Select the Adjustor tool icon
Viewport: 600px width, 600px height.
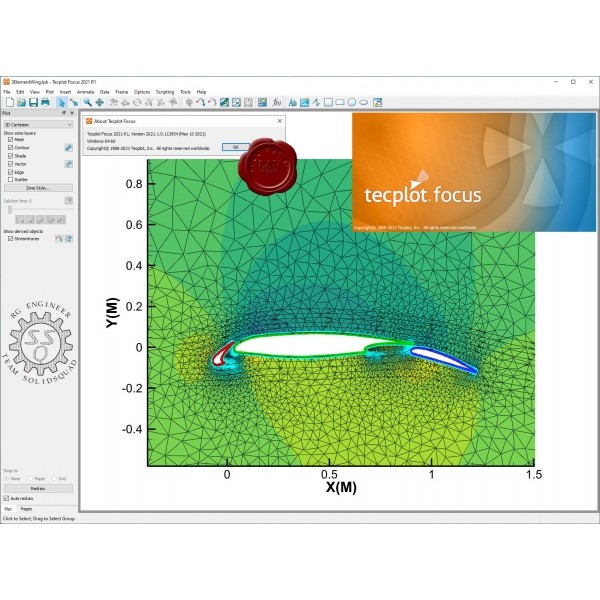coord(74,102)
